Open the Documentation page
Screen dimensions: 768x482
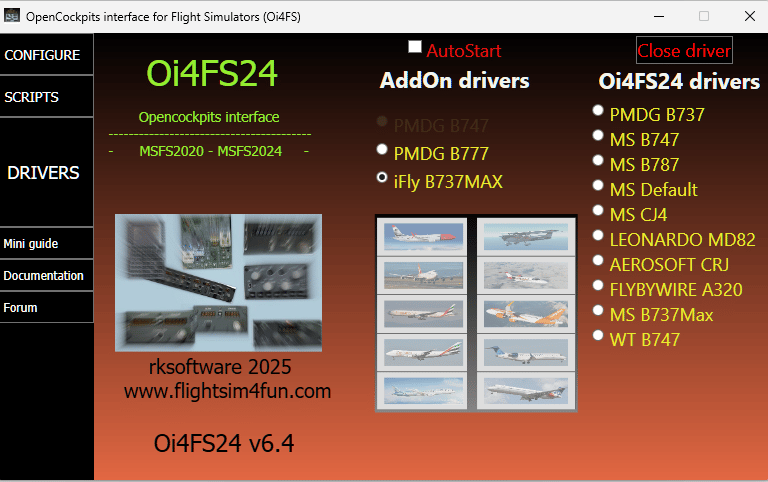47,275
